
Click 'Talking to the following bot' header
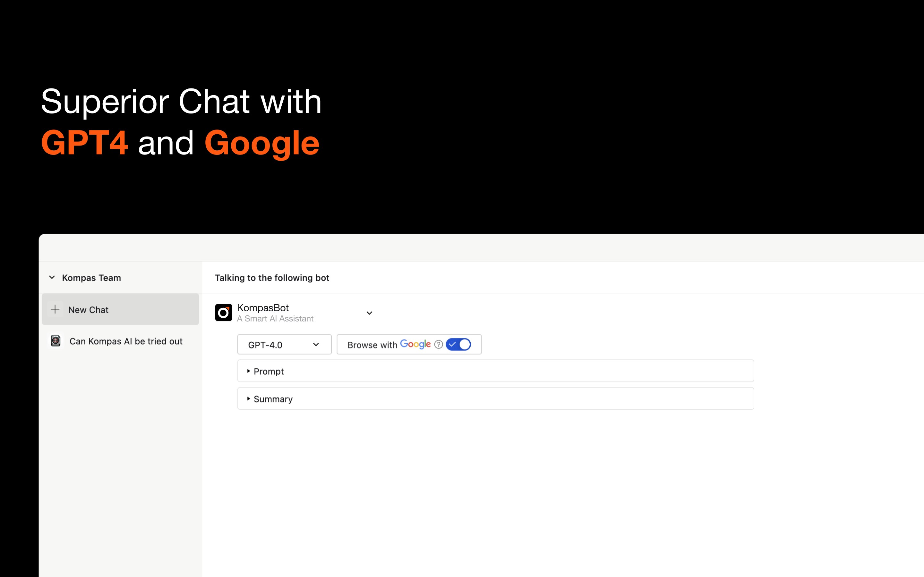coord(272,278)
